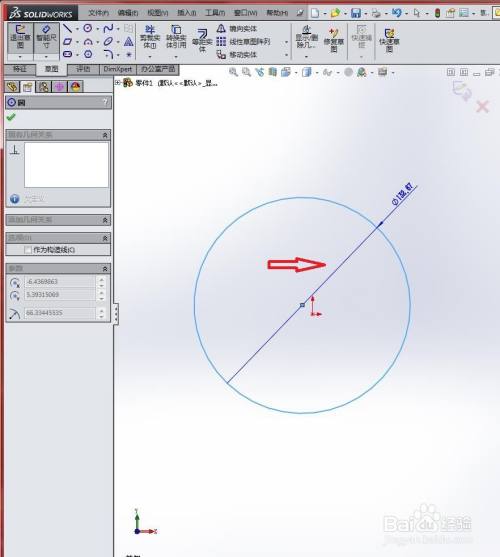The width and height of the screenshot is (500, 557).
Task: Collapse the Existing Relations (现有几何关系) section
Action: click(105, 135)
